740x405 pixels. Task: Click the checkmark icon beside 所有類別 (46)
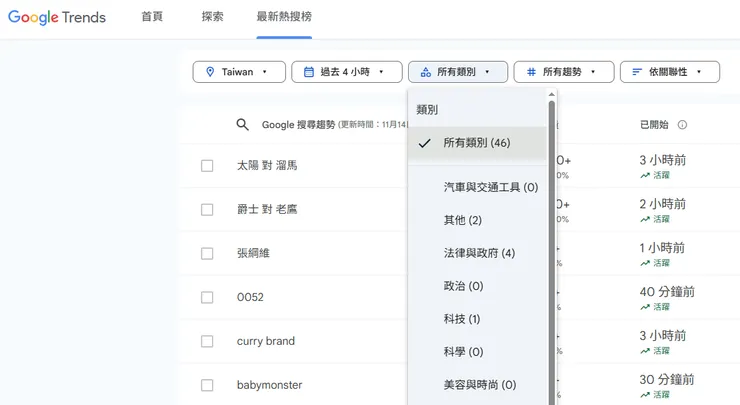pyautogui.click(x=425, y=143)
